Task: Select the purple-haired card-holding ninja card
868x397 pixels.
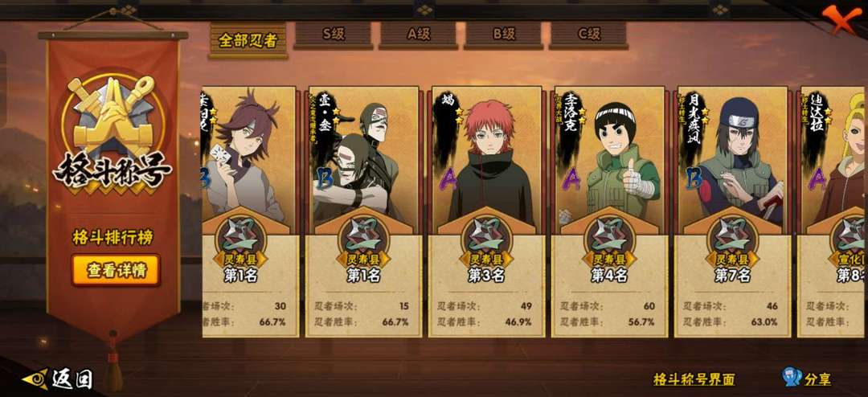Action: 250,211
